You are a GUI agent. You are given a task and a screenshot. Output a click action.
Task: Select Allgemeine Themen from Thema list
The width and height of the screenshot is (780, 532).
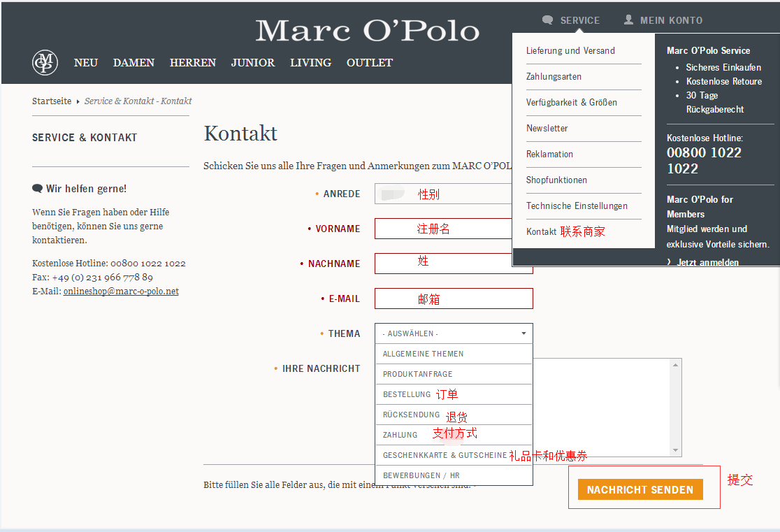(x=423, y=354)
